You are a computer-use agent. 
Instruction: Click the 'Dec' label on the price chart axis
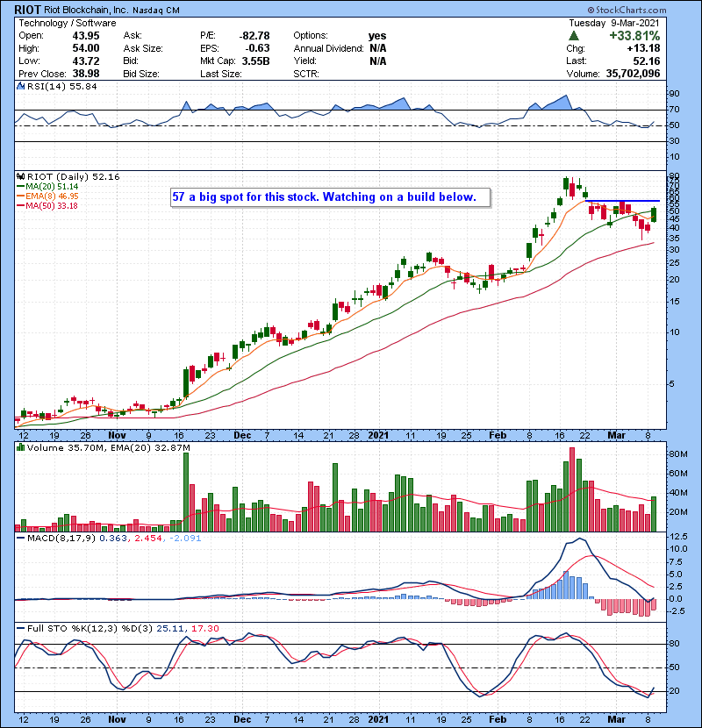point(242,436)
